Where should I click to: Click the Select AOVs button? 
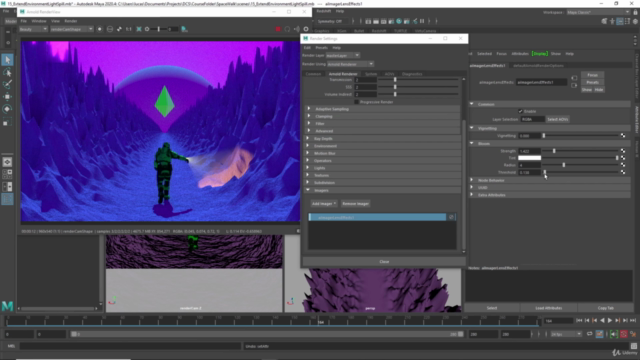click(558, 119)
